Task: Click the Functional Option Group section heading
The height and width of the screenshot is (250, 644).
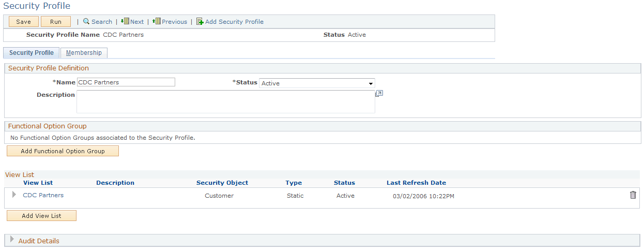Action: [x=48, y=126]
